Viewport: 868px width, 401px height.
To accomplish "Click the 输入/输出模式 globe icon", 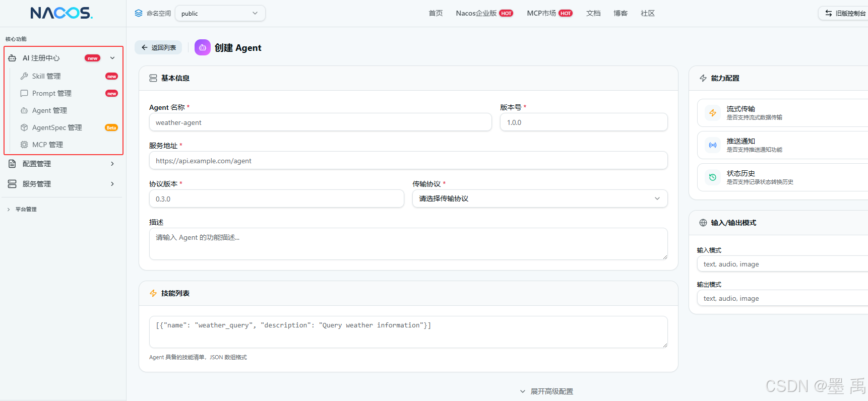I will coord(703,223).
